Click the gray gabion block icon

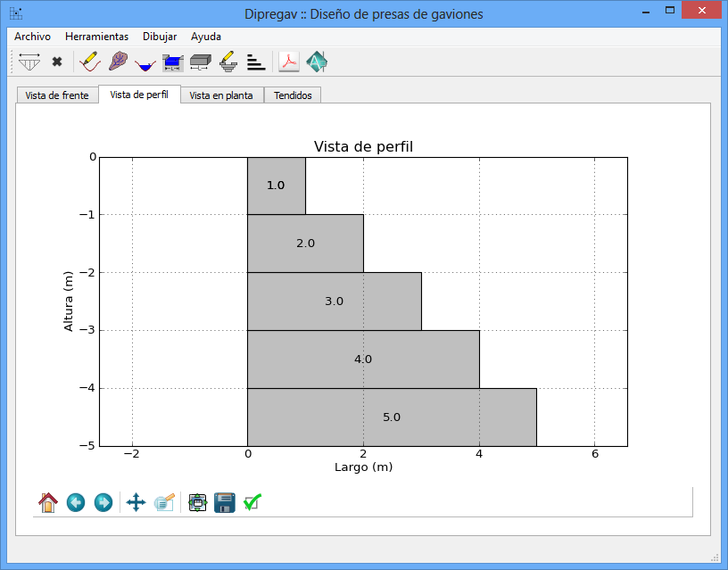[x=200, y=62]
